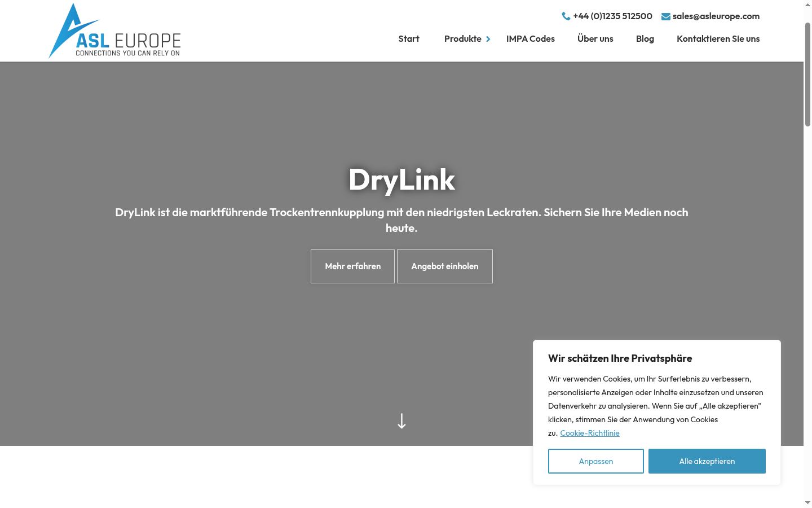
Task: Open the Start menu item
Action: [x=409, y=39]
